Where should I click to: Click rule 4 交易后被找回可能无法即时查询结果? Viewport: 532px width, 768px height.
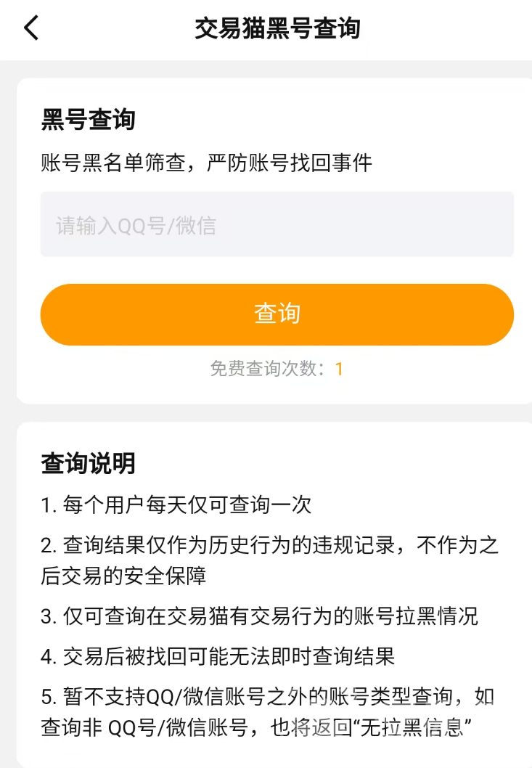[x=218, y=657]
